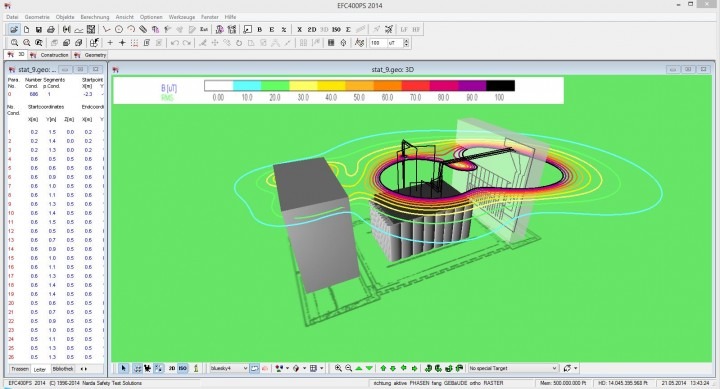Click the bold B field icon
720x389 pixels.
pos(259,29)
